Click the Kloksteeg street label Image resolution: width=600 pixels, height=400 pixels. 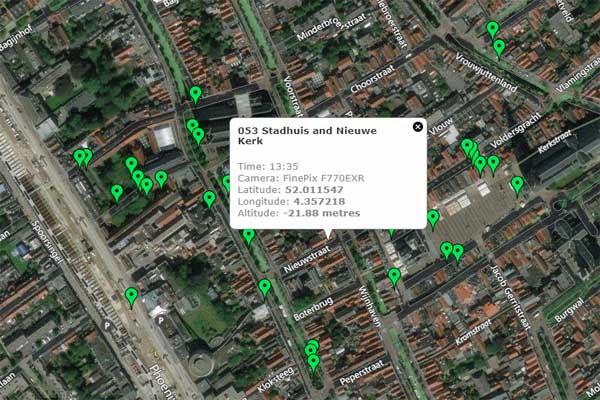coord(276,379)
